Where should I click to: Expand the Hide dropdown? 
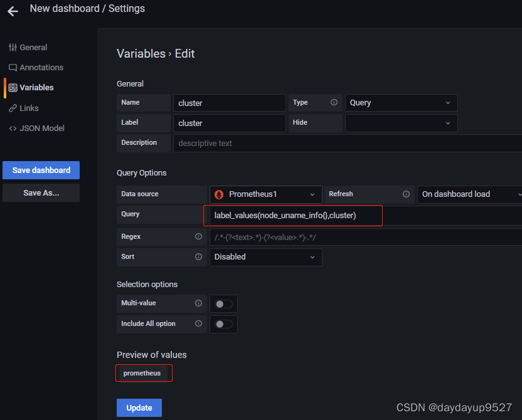click(x=401, y=123)
